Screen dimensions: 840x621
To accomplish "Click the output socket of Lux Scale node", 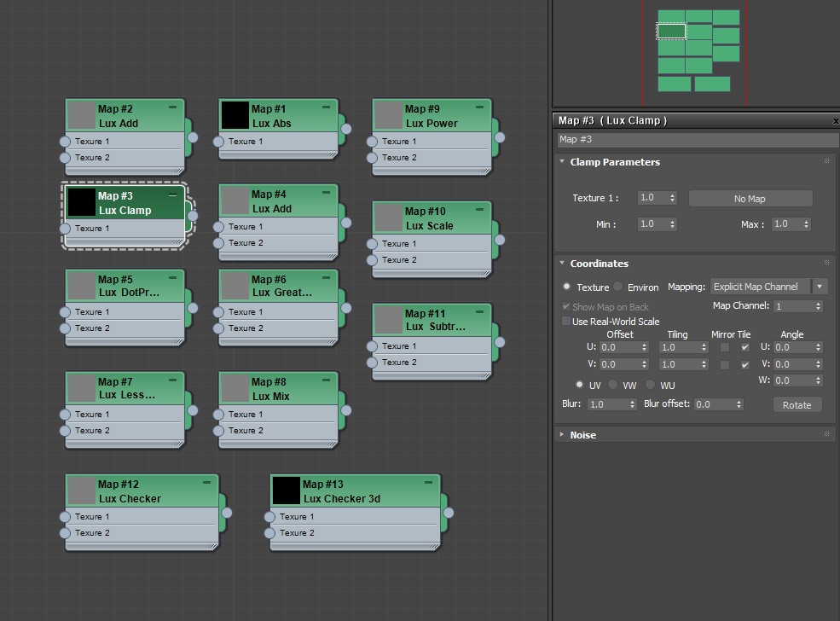I will point(499,240).
